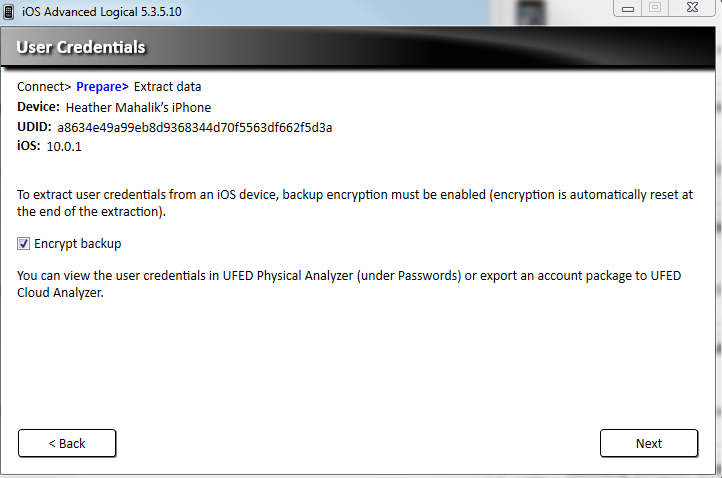This screenshot has width=722, height=478.
Task: Go to the Next step
Action: pos(649,443)
